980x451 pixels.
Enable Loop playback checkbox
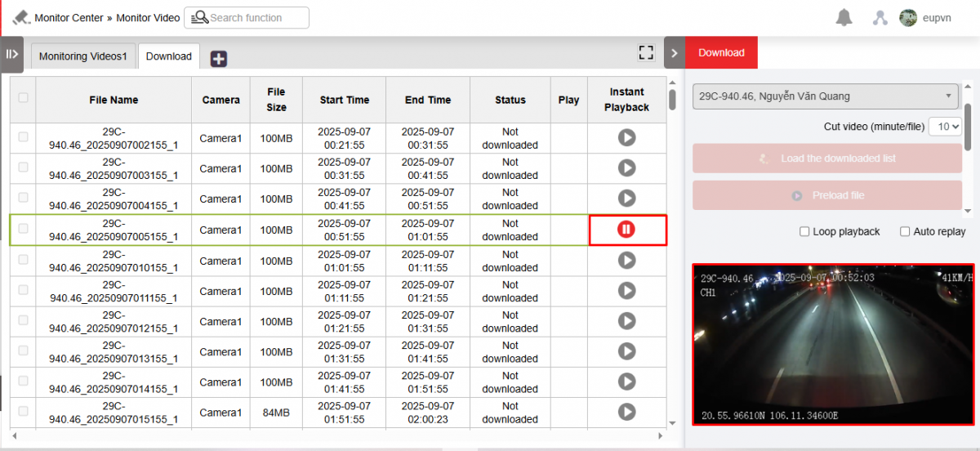804,231
